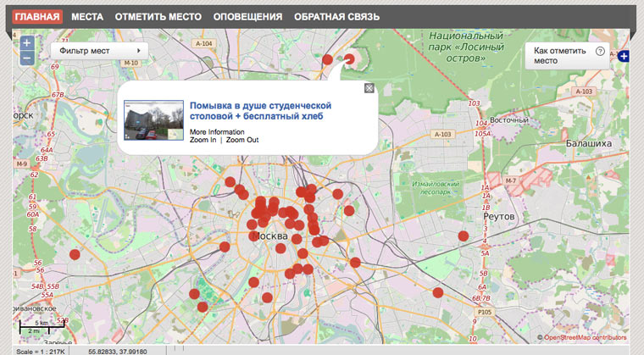Viewport: 644px width, 355px height.
Task: Click the red marker west of Реутов
Action: tap(463, 236)
